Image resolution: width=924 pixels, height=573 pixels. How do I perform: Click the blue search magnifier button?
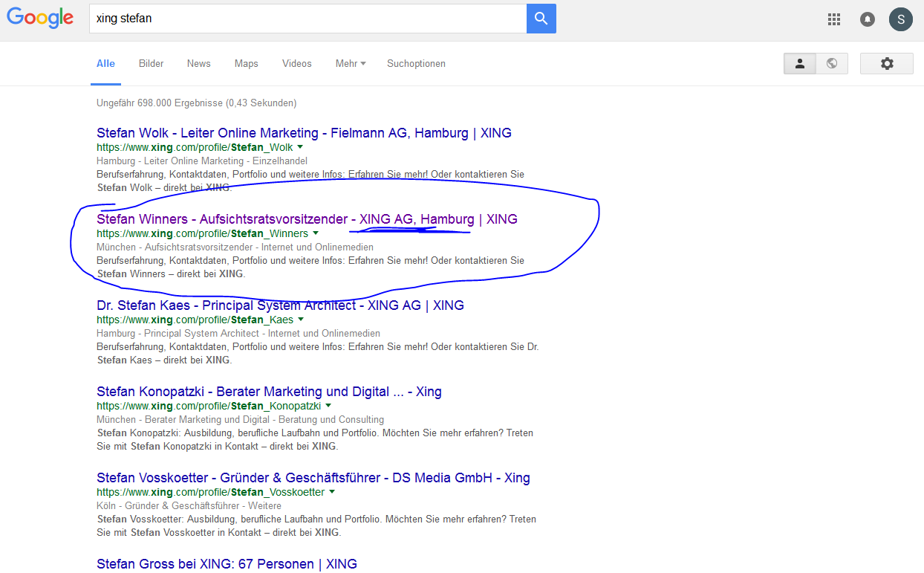541,19
